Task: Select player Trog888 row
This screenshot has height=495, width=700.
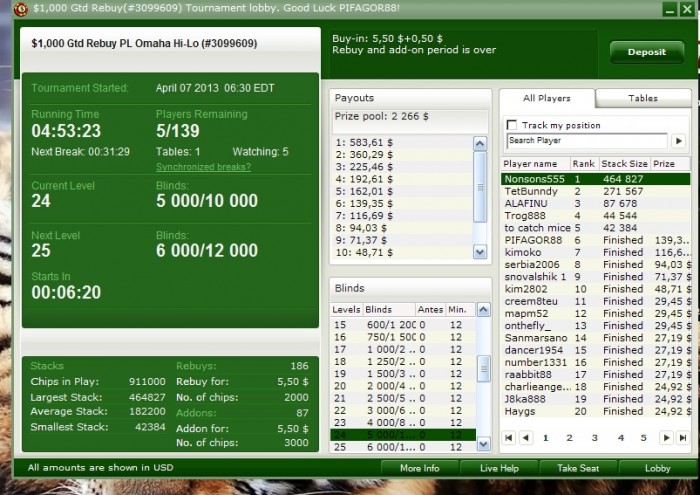Action: click(596, 216)
